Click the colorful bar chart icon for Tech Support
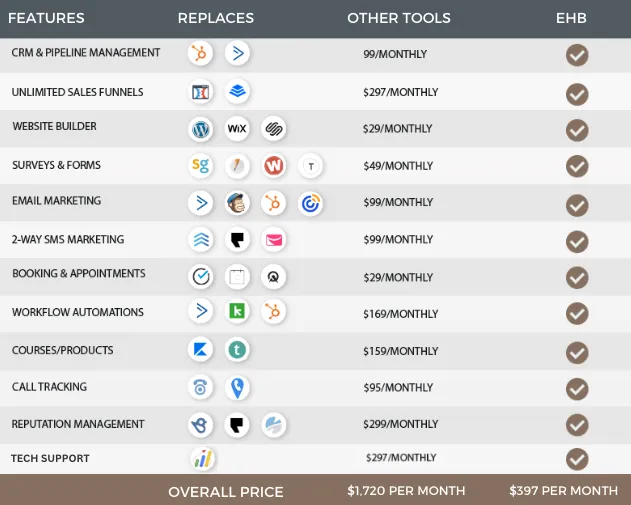This screenshot has width=631, height=505. click(203, 458)
